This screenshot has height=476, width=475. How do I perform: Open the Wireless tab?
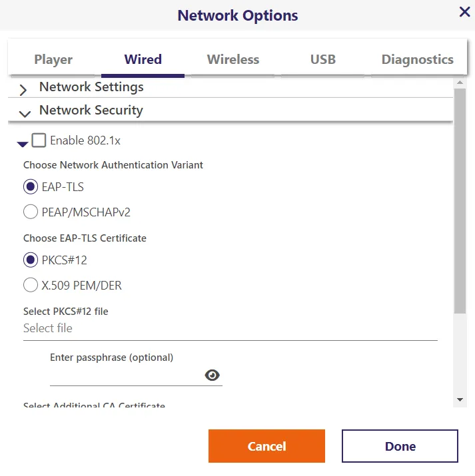pos(233,59)
